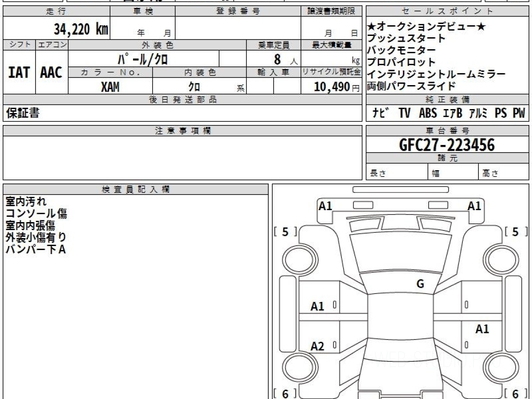Click the パール/クロ exterior color value
Image resolution: width=532 pixels, height=399 pixels.
click(143, 59)
